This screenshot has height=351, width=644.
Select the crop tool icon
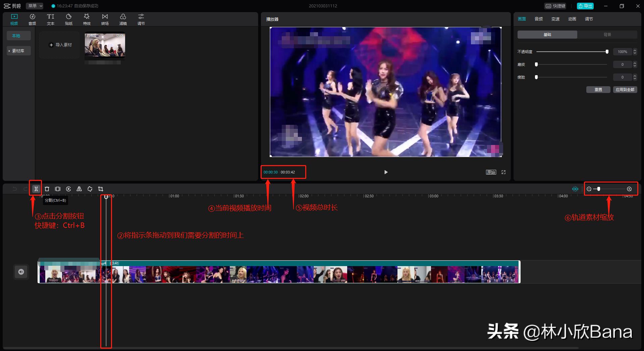tap(101, 189)
